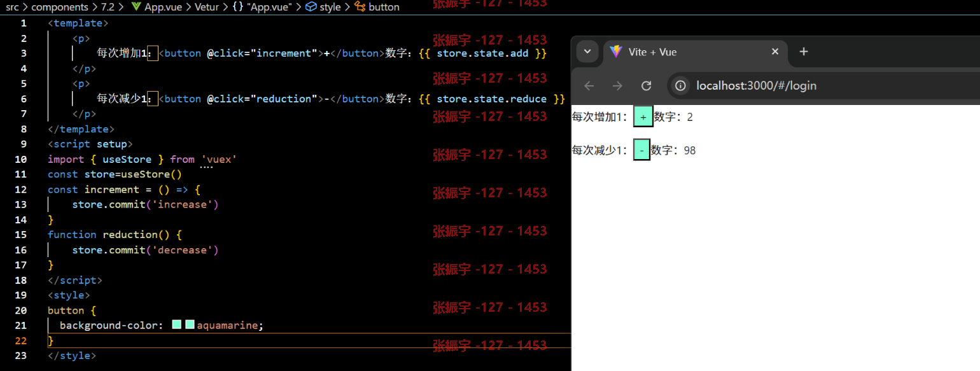Click the cube icon beside style breadcrumb

(311, 7)
